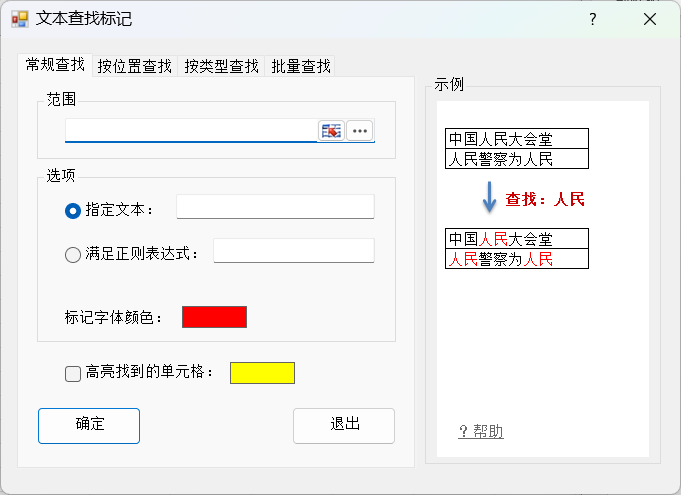Select the 指定文本 radio button
The height and width of the screenshot is (495, 681).
click(73, 210)
